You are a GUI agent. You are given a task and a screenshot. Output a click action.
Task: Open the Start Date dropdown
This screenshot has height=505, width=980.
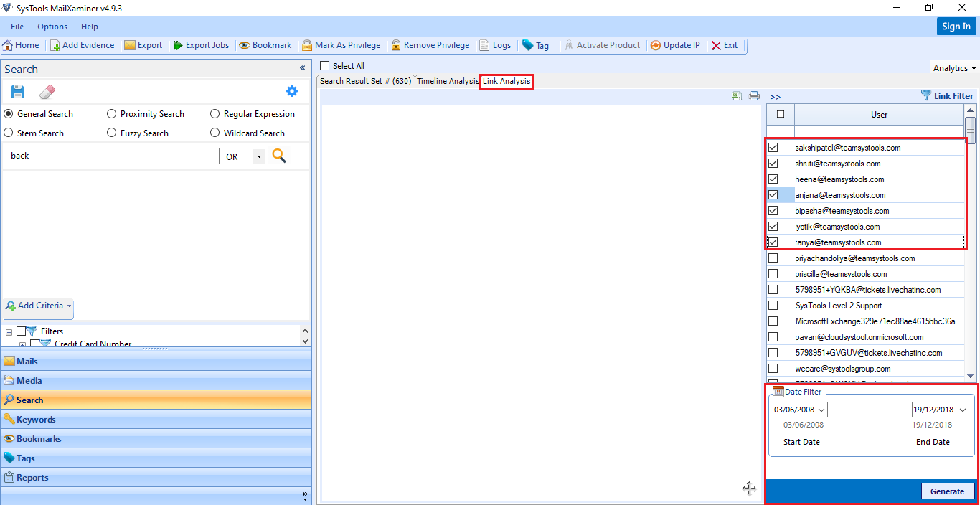pyautogui.click(x=821, y=410)
